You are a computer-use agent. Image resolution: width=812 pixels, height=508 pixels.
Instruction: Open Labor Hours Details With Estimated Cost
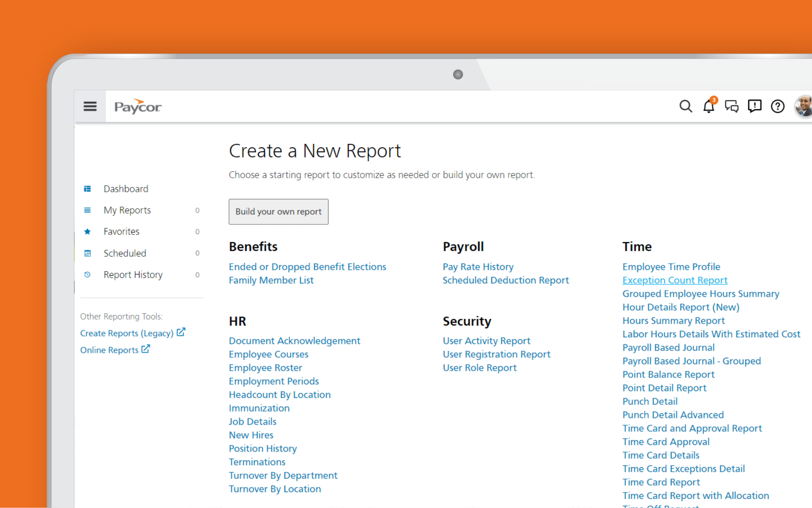click(x=712, y=334)
